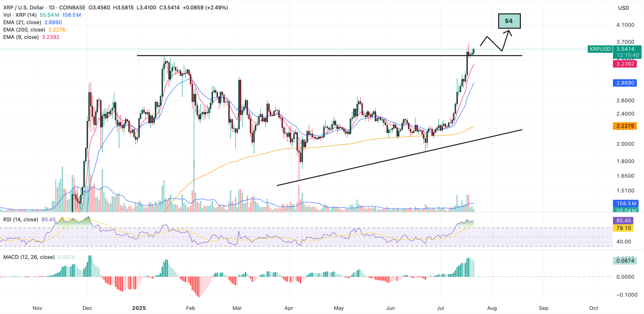Click the teal 0.0874 MACD value tag
Image resolution: width=644 pixels, height=314 pixels.
tap(624, 260)
